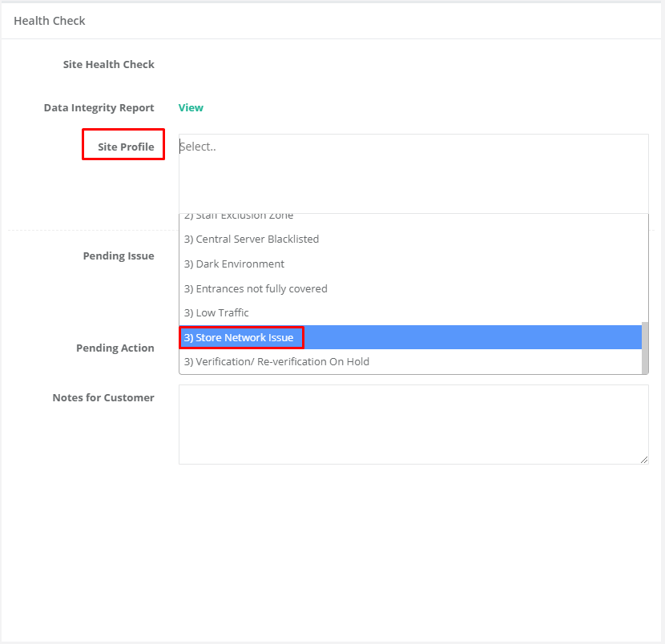Open the Data Integrity Report View link
665x644 pixels.
(x=191, y=107)
